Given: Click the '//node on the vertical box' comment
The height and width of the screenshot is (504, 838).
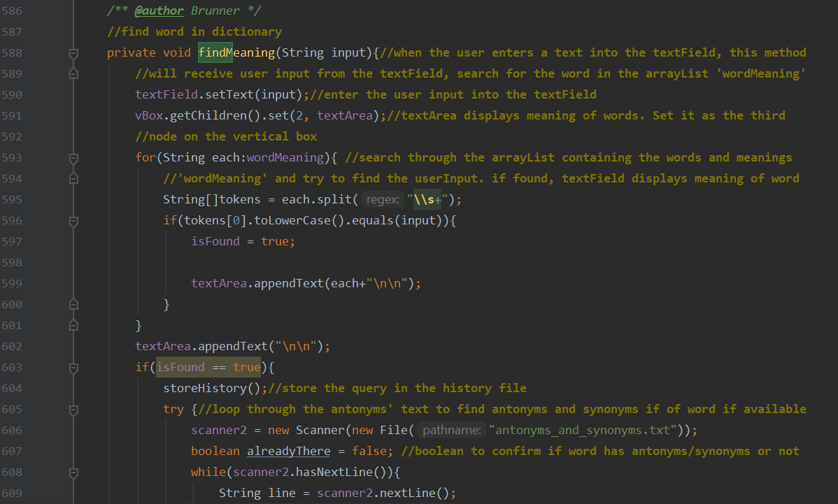Looking at the screenshot, I should [226, 137].
